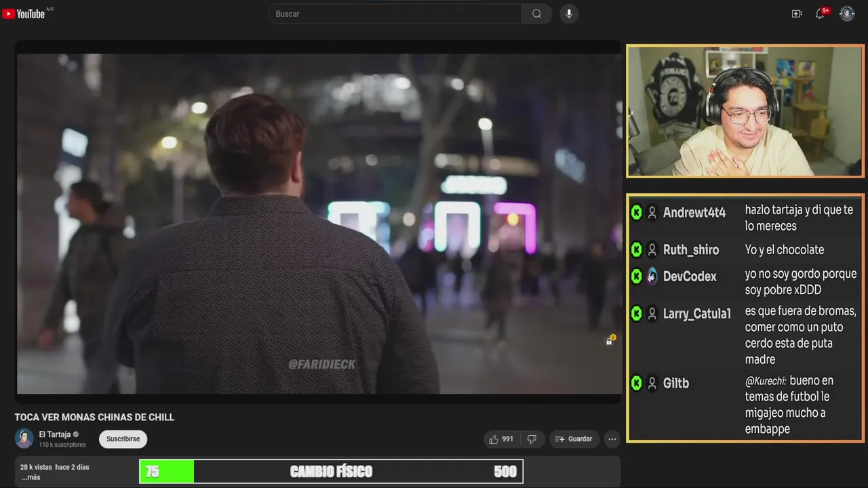This screenshot has width=868, height=488.
Task: Click DevCodex's avatar icon
Action: (652, 277)
